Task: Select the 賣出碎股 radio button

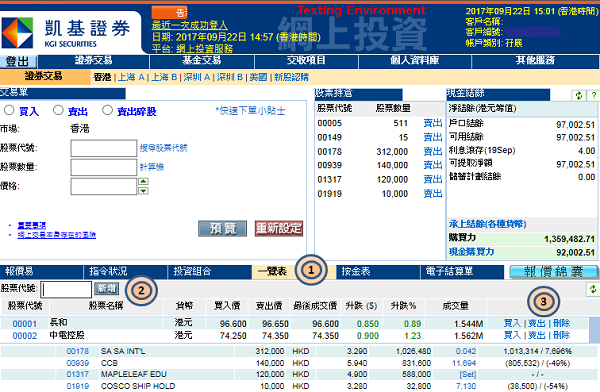Action: click(107, 110)
